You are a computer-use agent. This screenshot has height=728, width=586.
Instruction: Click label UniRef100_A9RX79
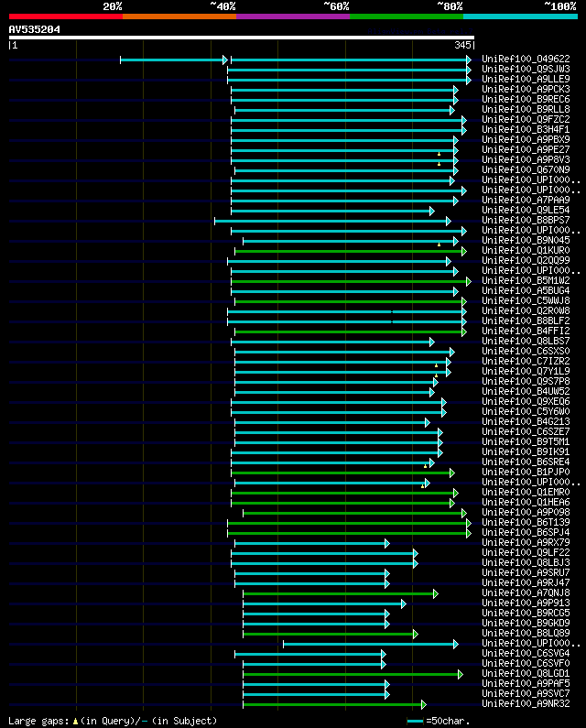point(526,542)
